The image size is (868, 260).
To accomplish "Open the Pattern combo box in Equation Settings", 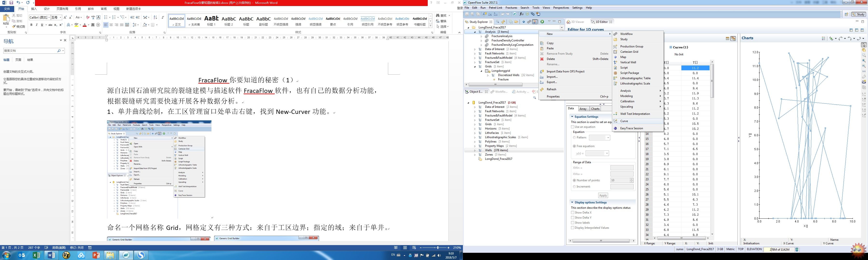I will pyautogui.click(x=599, y=137).
